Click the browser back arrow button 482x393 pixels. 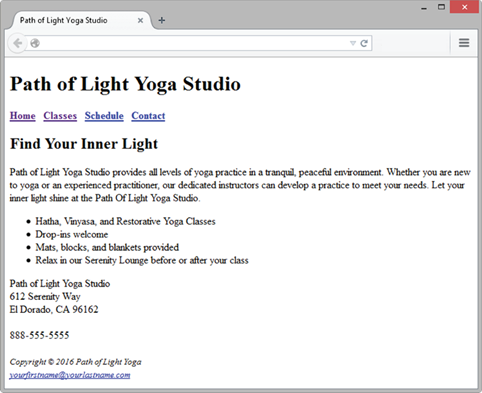(x=17, y=43)
